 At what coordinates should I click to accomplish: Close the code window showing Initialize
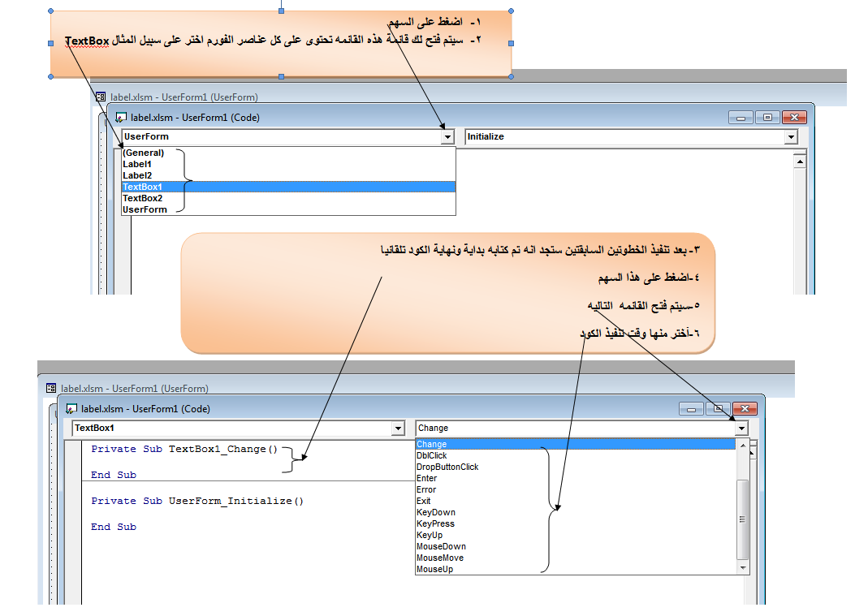(x=794, y=118)
